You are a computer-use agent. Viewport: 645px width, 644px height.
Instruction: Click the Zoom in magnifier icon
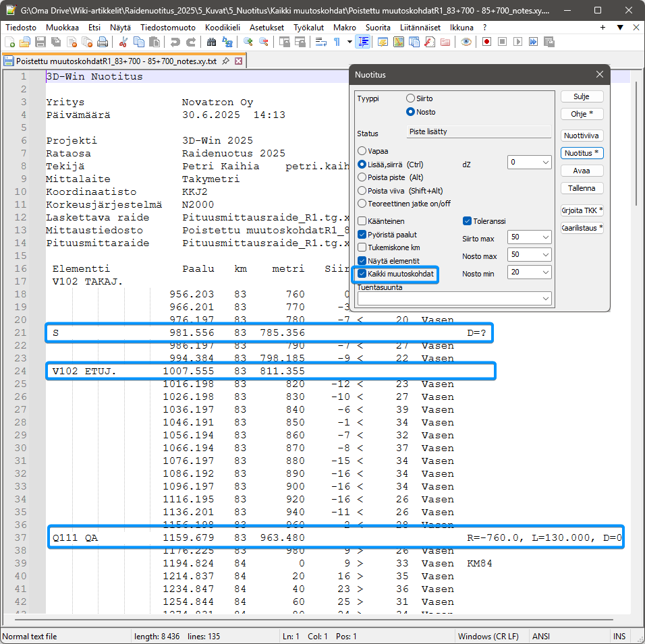[x=248, y=42]
